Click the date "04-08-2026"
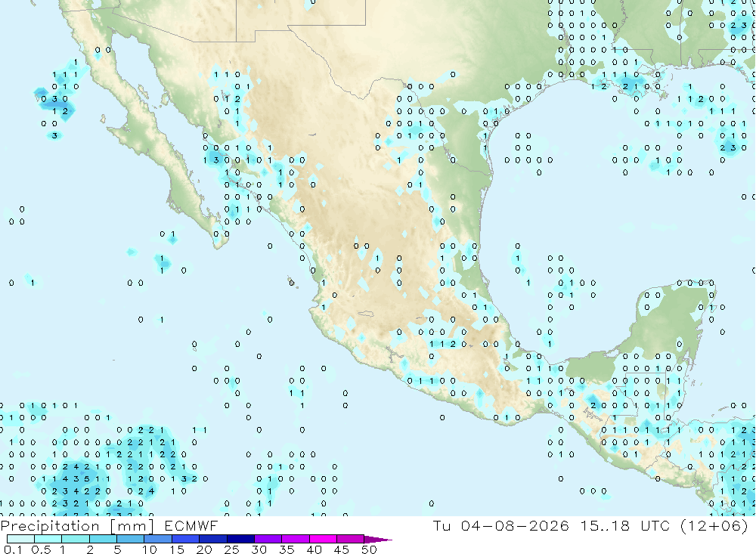 pos(515,525)
